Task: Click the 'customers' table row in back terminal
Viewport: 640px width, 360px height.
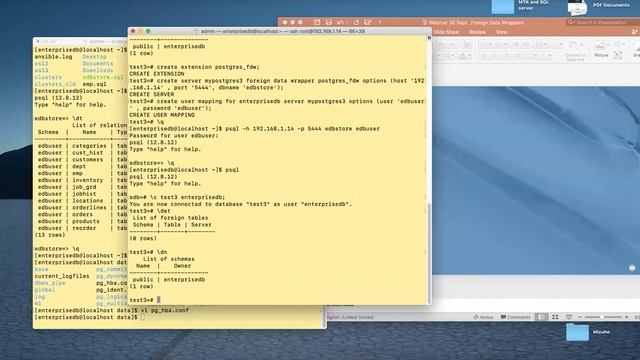Action: pos(81,160)
